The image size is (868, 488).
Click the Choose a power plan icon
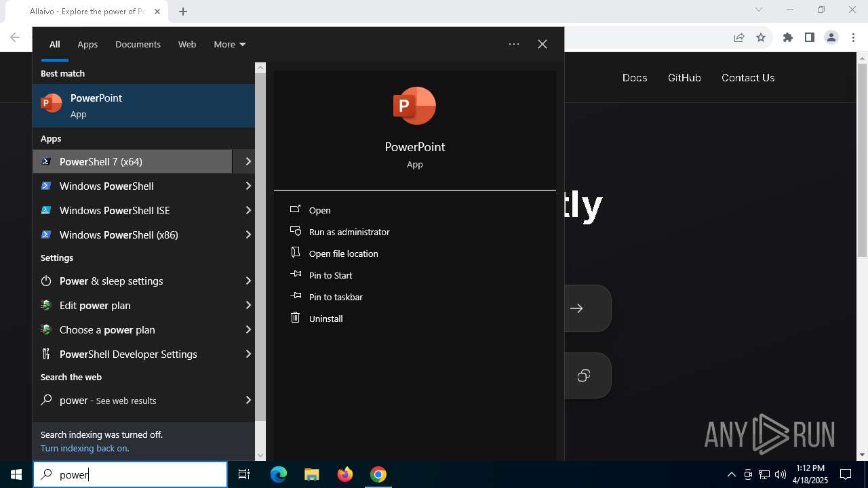click(x=46, y=329)
